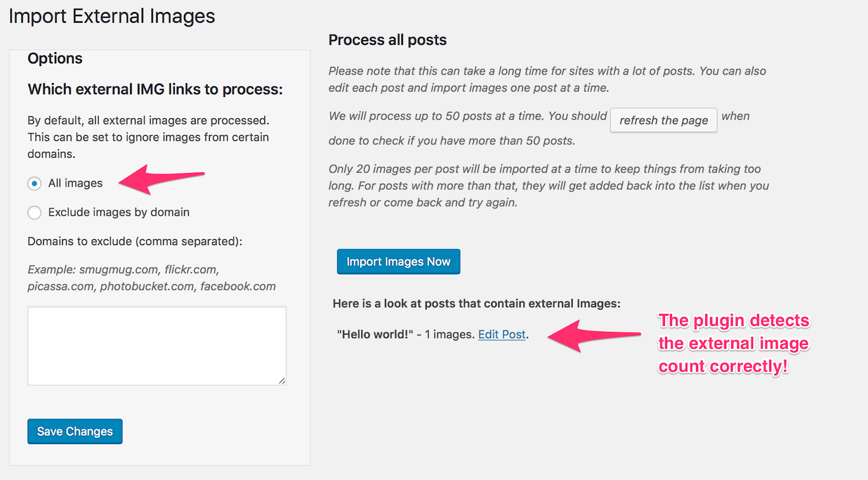
Task: Start import with Import Images Now
Action: [x=398, y=261]
